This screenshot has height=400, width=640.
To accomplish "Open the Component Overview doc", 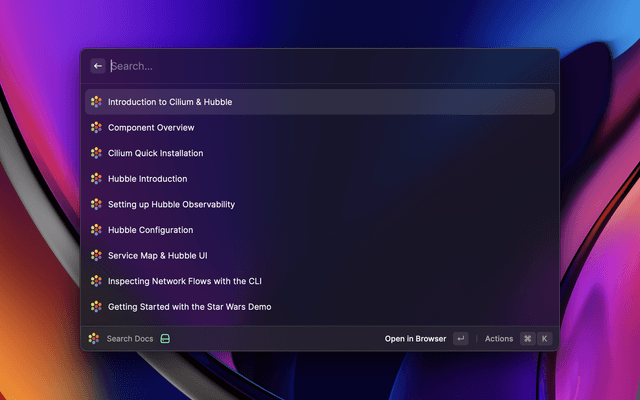I will 151,128.
